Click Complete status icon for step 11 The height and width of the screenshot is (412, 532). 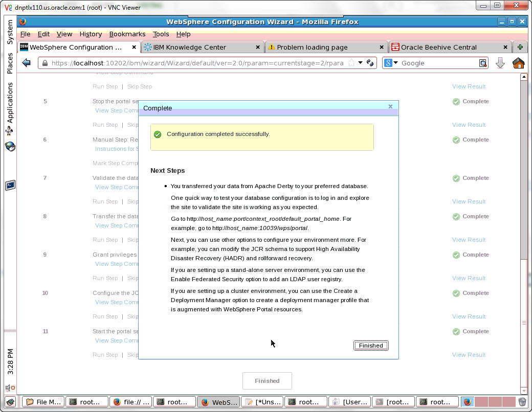click(456, 331)
